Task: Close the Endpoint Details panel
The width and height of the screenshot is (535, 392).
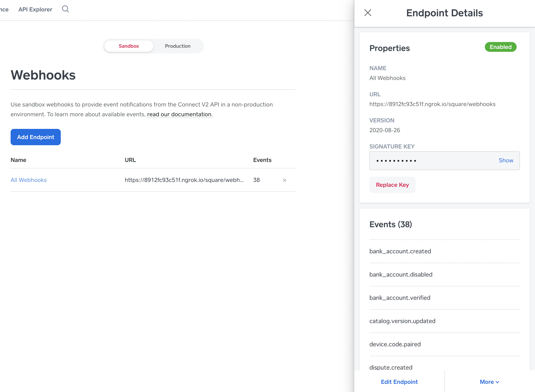Action: click(368, 13)
